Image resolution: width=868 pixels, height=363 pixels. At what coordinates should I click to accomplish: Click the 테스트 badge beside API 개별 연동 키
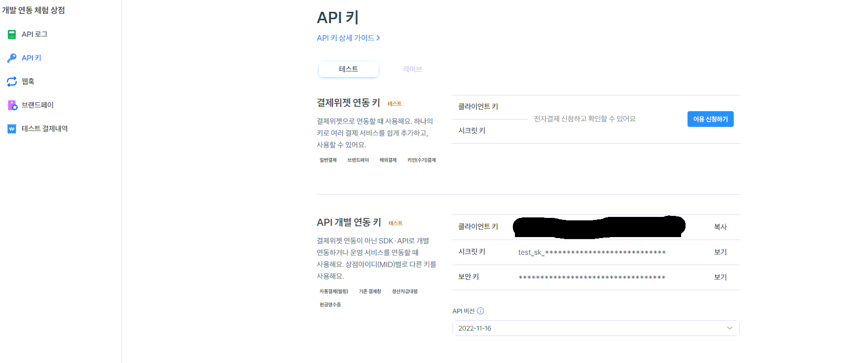(x=395, y=223)
